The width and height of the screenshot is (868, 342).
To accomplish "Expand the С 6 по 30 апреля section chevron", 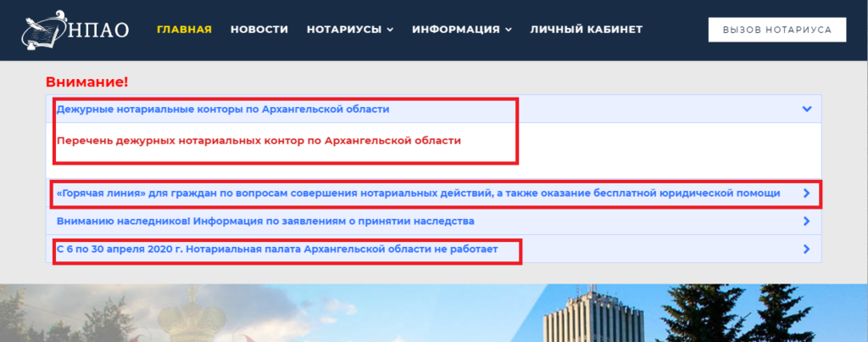I will [807, 249].
